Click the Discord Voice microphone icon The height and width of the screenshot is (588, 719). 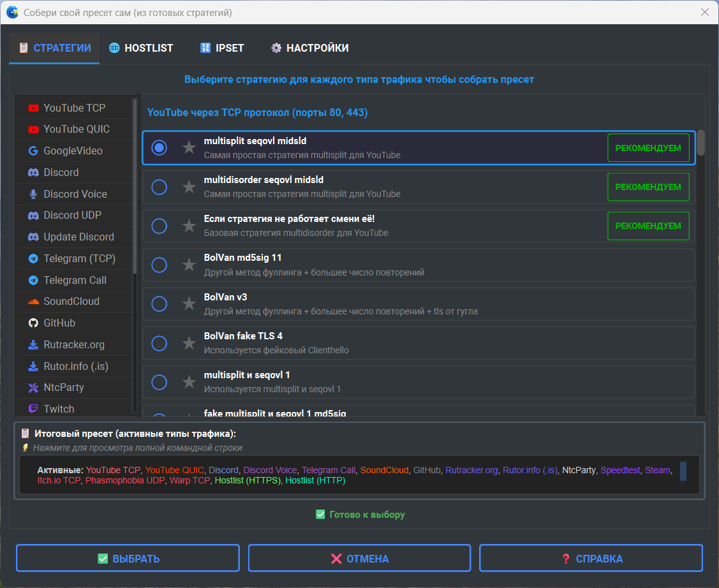coord(33,195)
